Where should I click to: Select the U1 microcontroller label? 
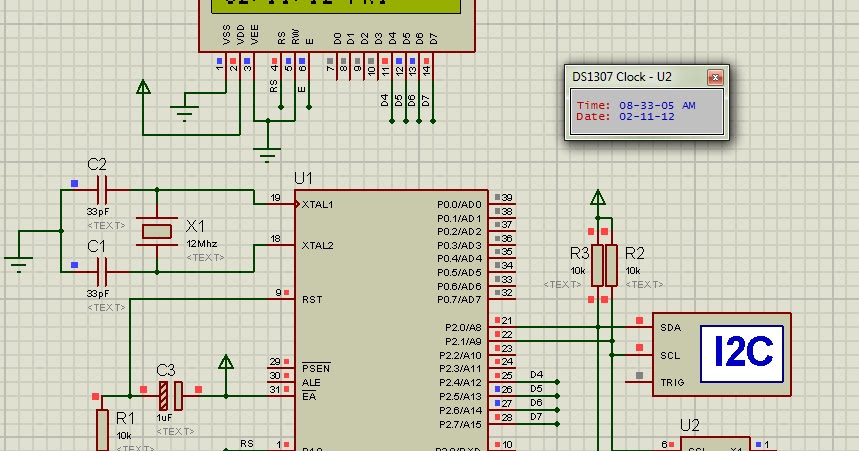click(x=303, y=179)
